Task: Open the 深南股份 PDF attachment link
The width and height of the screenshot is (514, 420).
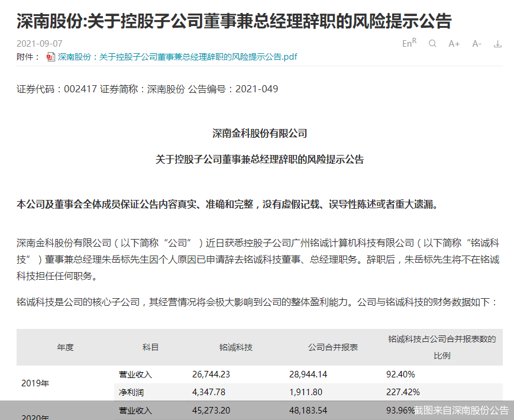Action: pos(177,57)
